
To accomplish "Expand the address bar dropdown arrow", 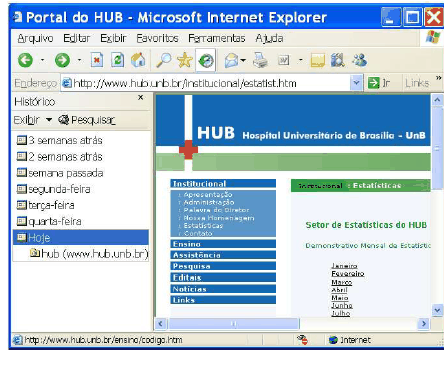I will [x=356, y=82].
